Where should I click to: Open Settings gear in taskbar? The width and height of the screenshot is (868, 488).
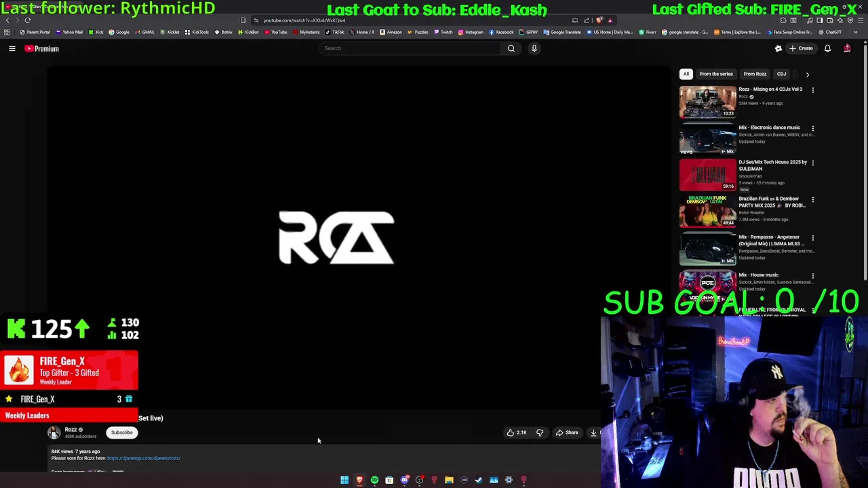[509, 480]
